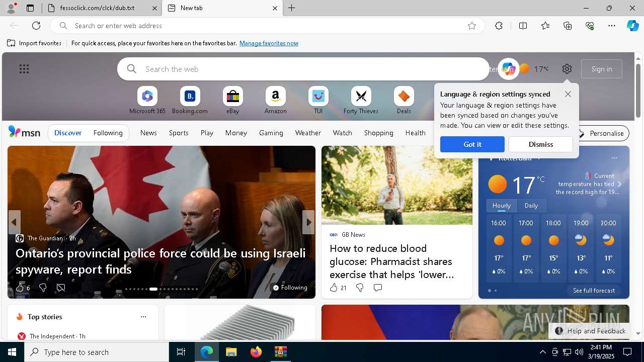This screenshot has height=362, width=644.
Task: Open Extensions puzzle icon
Action: (499, 26)
